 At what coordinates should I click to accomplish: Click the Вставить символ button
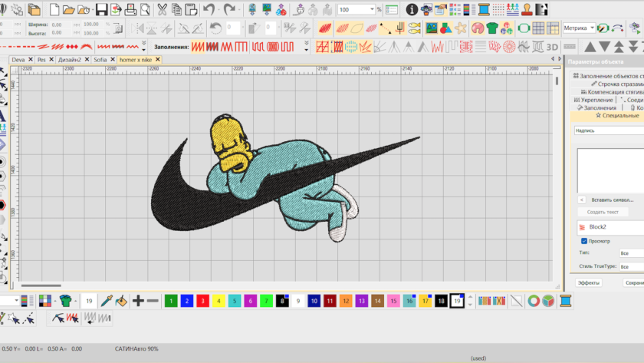tap(612, 200)
